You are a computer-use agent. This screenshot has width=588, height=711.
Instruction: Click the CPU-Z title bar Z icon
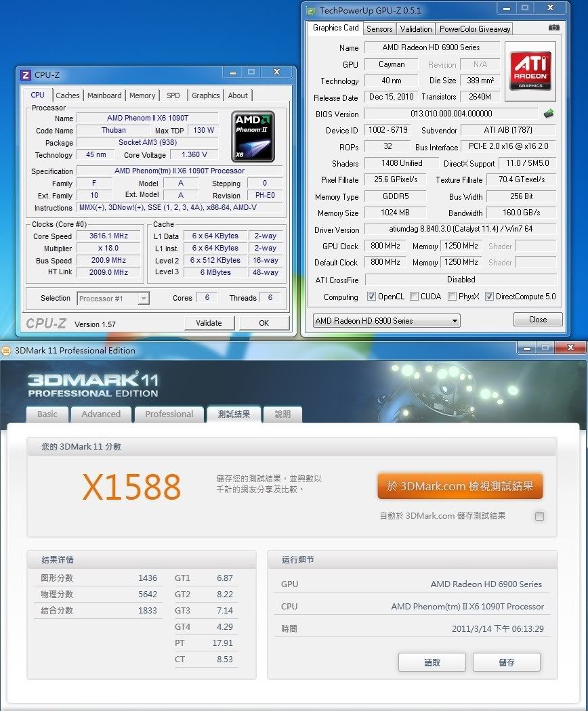coord(26,74)
